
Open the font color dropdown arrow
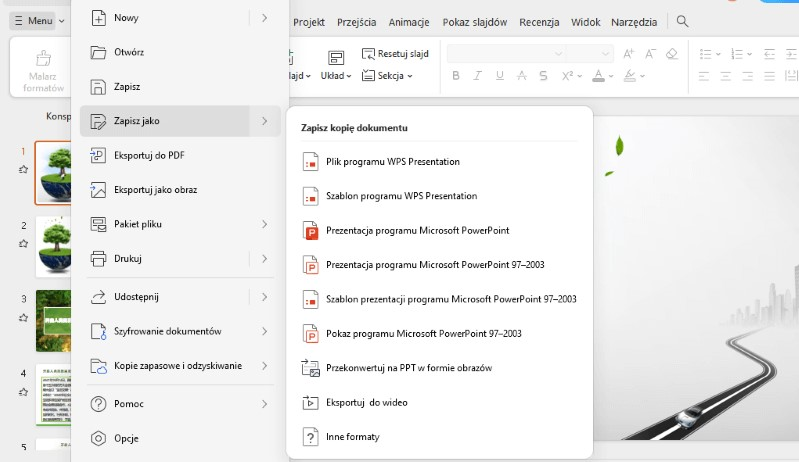point(611,76)
